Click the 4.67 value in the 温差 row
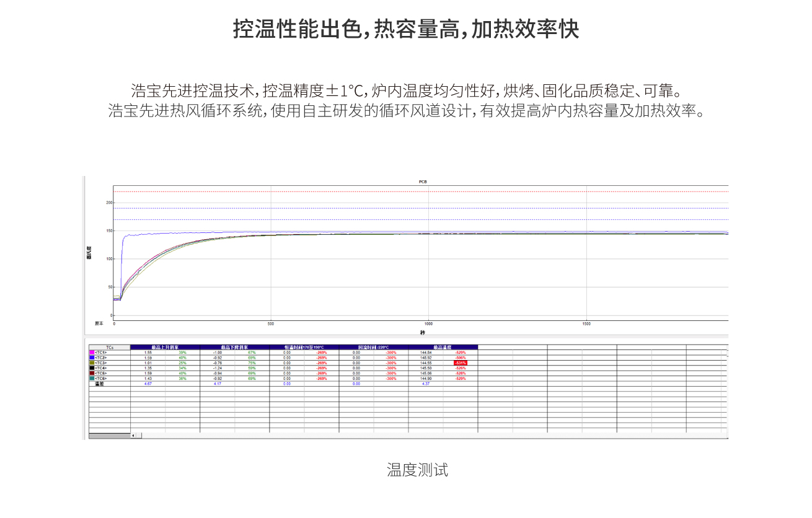Image resolution: width=812 pixels, height=518 pixels. [x=148, y=384]
